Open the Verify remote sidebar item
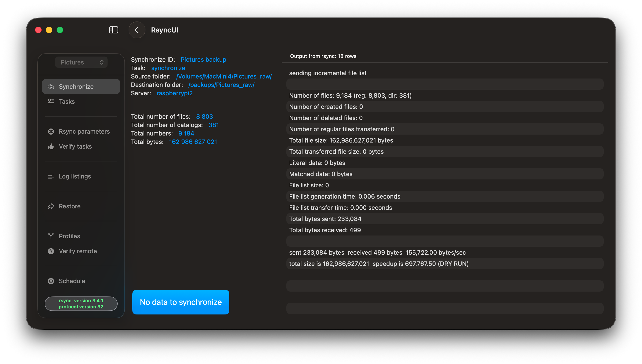The height and width of the screenshot is (364, 642). pyautogui.click(x=78, y=251)
